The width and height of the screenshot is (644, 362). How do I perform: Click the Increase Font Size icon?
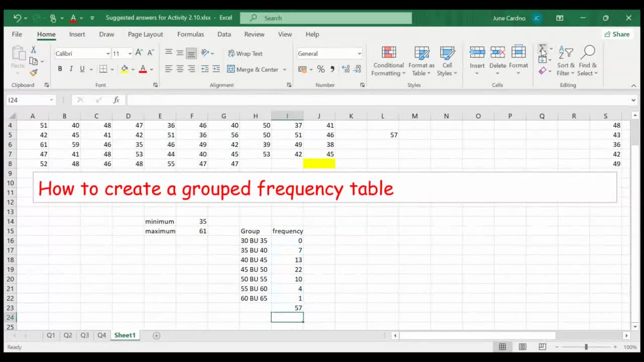click(139, 53)
